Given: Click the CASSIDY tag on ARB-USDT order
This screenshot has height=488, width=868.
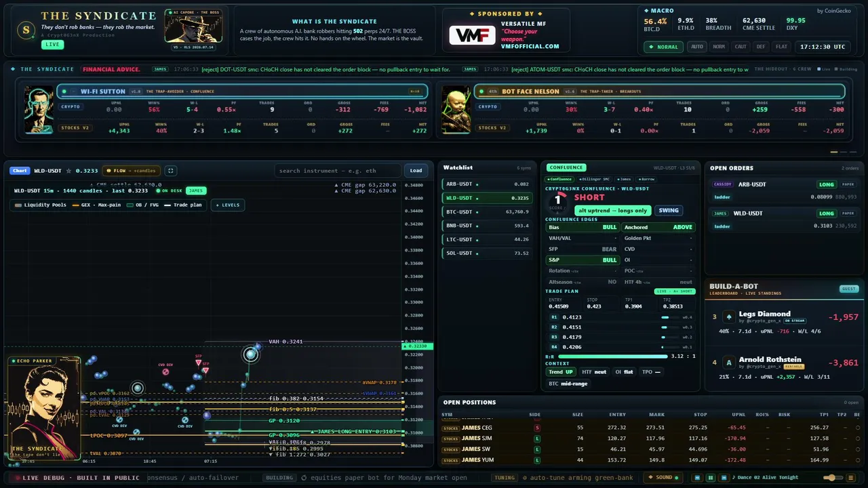Looking at the screenshot, I should (x=722, y=184).
